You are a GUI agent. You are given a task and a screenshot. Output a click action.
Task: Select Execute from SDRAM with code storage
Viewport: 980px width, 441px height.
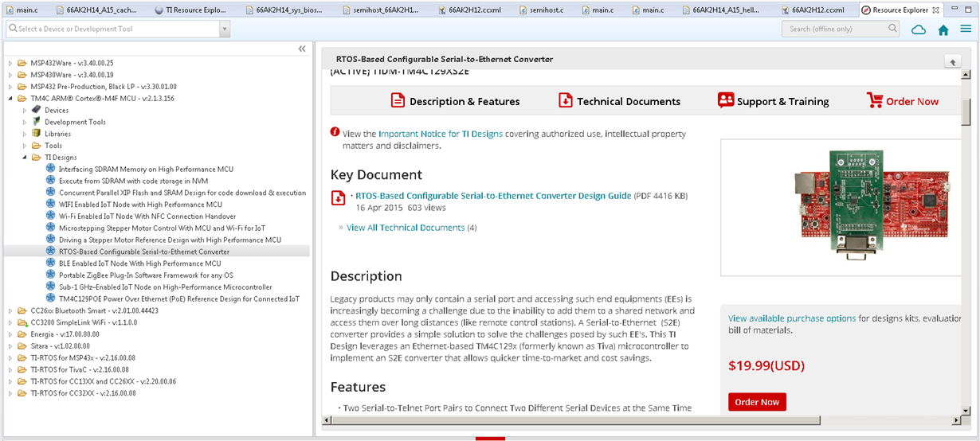click(134, 181)
